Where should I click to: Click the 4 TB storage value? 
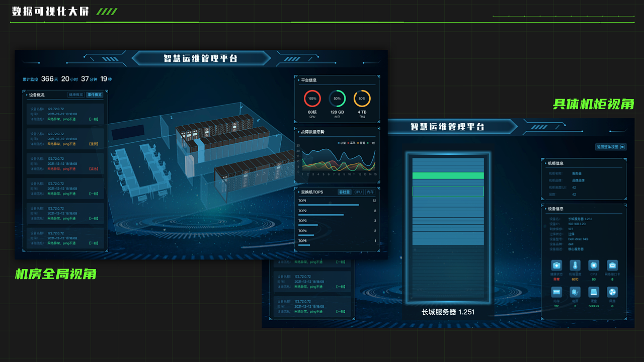[x=362, y=112]
